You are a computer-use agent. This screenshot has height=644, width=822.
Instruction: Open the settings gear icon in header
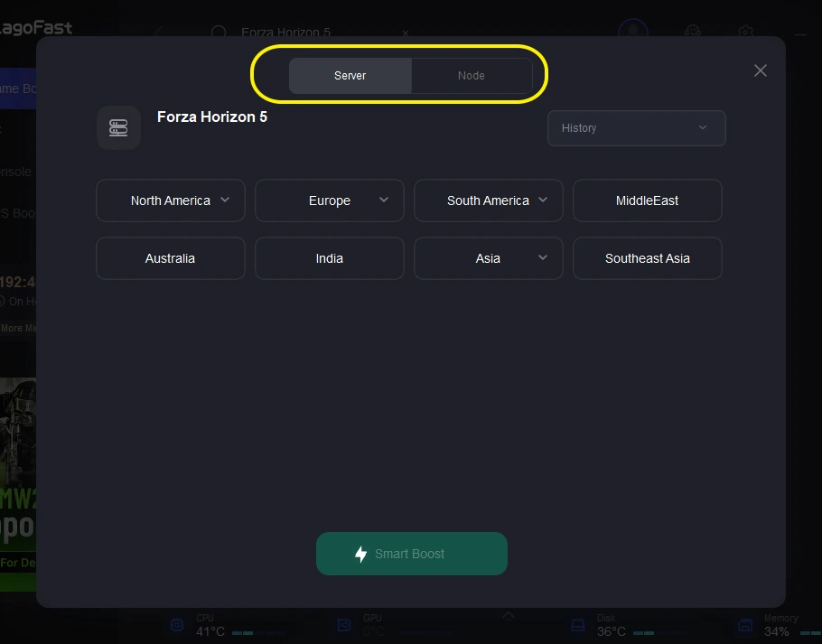[745, 31]
